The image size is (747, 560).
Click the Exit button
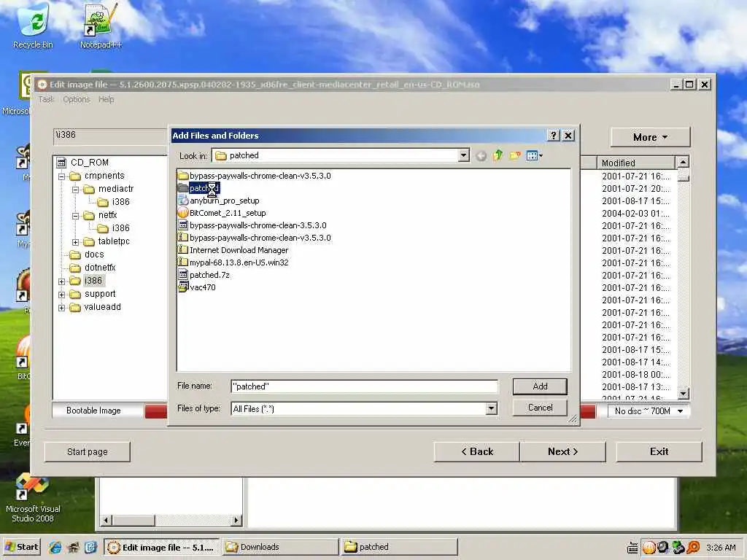pos(659,451)
